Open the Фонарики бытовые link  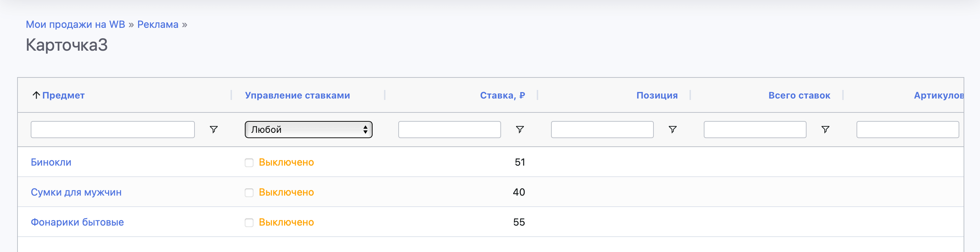point(77,222)
